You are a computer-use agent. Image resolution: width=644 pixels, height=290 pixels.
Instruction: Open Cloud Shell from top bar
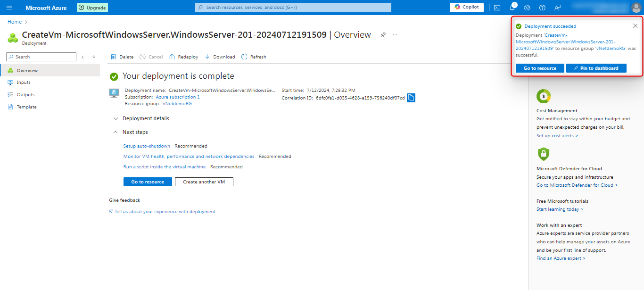click(x=497, y=8)
